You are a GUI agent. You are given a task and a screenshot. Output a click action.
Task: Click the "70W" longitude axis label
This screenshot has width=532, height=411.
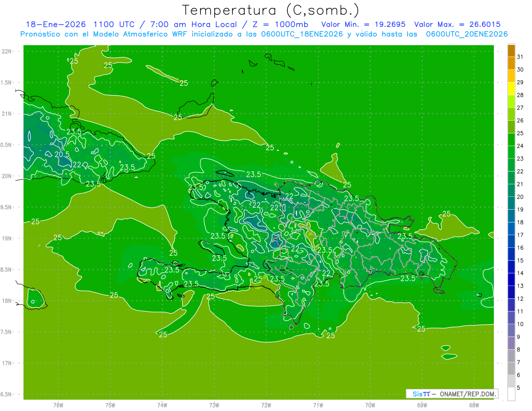(370, 405)
